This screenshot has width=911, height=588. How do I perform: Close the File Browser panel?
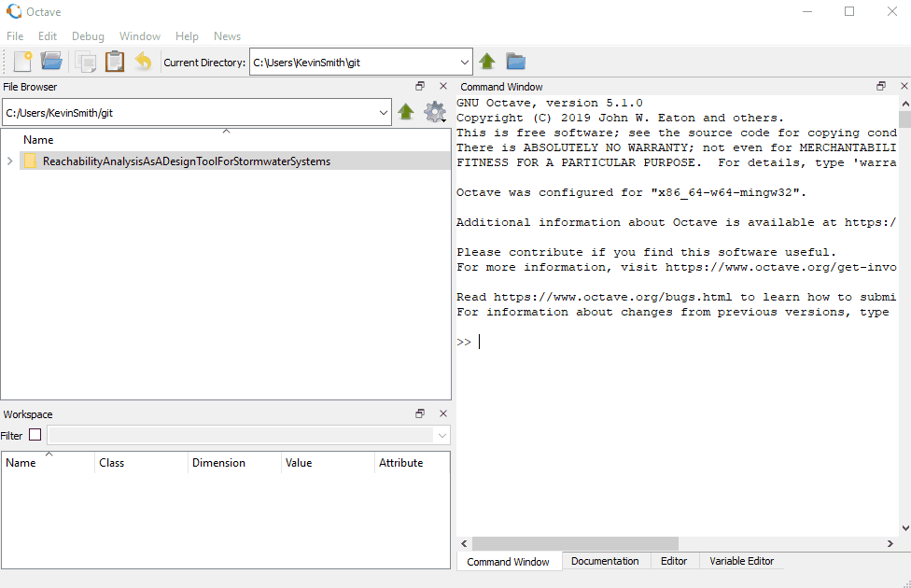tap(443, 86)
